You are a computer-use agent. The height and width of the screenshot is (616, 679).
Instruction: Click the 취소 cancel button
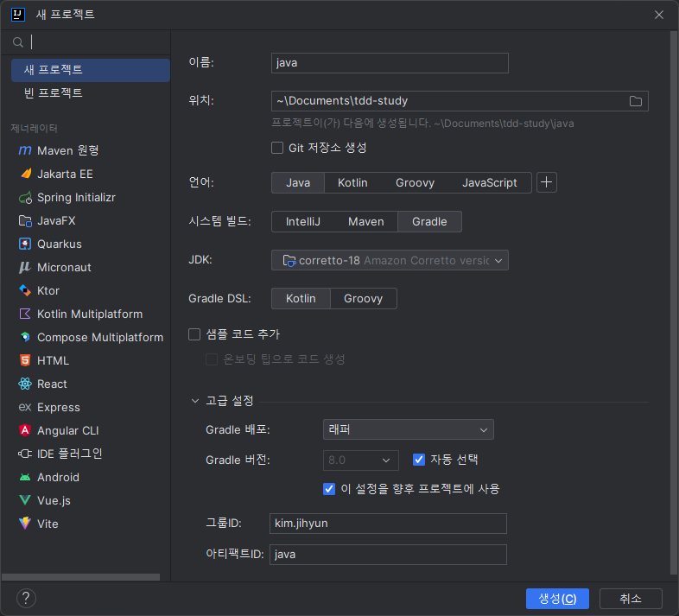[x=631, y=599]
